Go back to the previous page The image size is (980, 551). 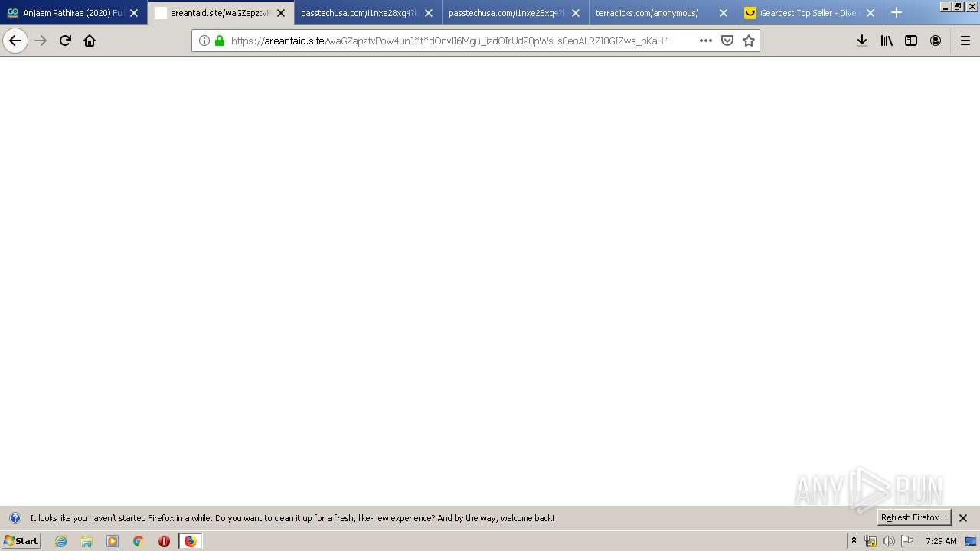pyautogui.click(x=15, y=41)
